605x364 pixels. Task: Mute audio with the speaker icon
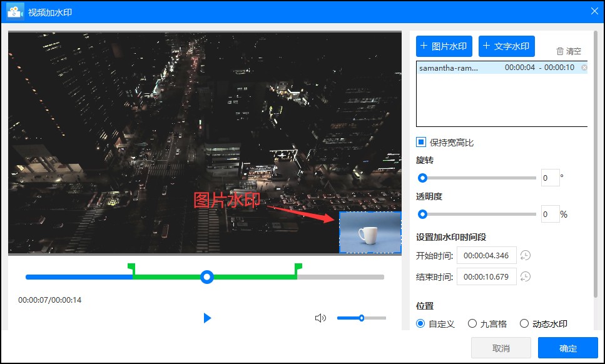pos(320,318)
